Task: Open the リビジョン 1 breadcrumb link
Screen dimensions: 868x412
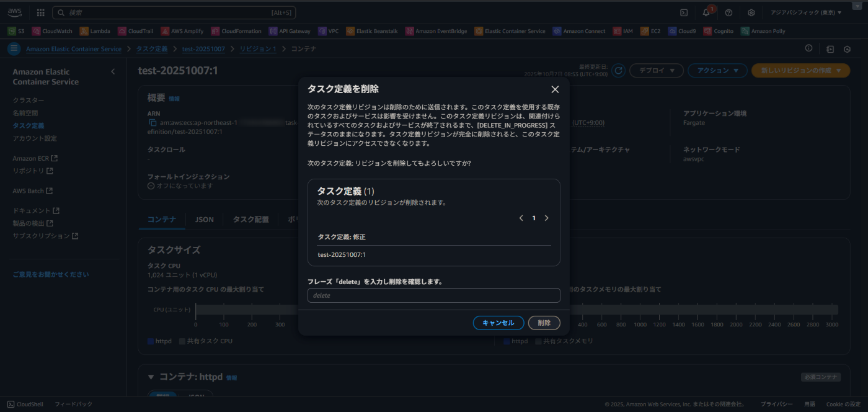Action: point(258,48)
